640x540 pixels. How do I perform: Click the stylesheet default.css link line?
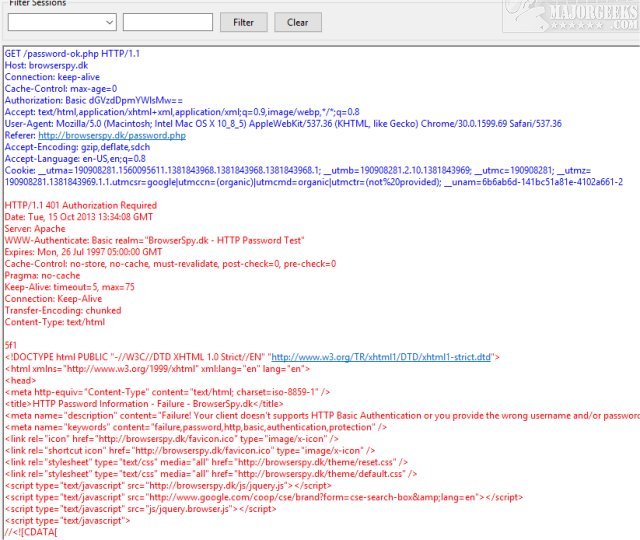click(x=211, y=474)
